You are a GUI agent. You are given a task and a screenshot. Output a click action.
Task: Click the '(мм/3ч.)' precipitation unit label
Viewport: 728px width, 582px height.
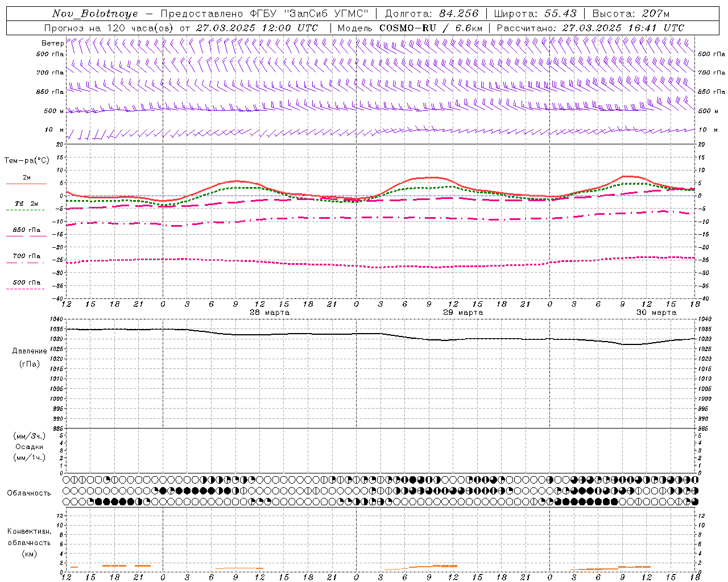tap(30, 436)
